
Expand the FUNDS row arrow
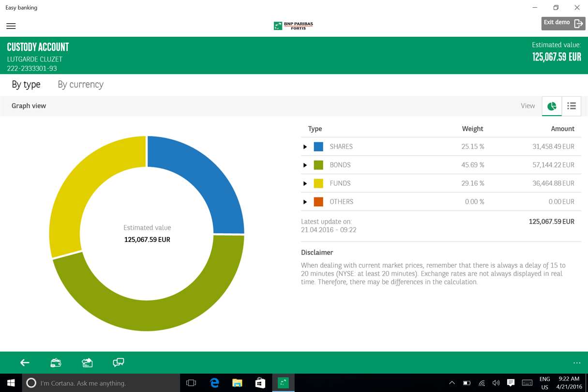(305, 183)
